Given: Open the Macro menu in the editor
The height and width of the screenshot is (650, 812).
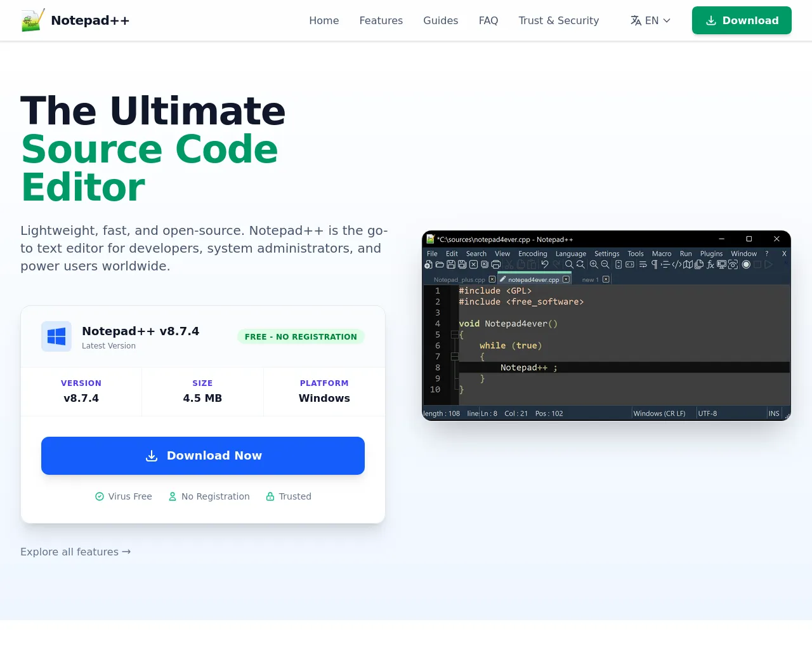Looking at the screenshot, I should pyautogui.click(x=662, y=253).
